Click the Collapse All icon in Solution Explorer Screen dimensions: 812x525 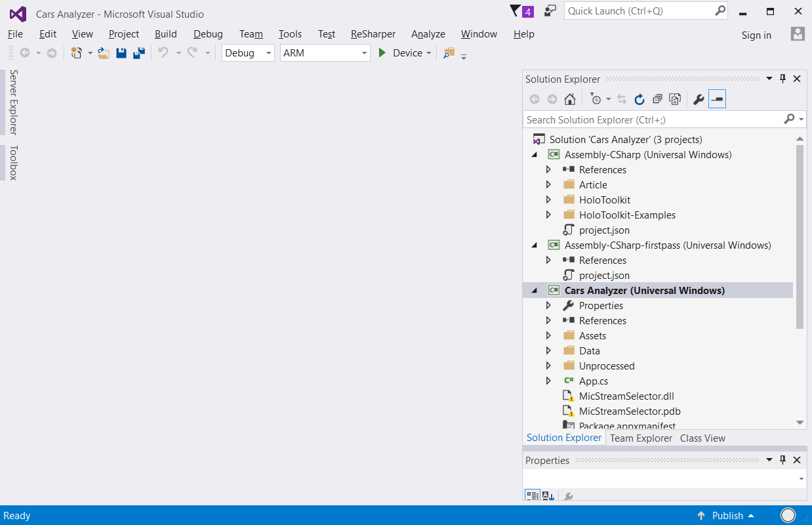(657, 99)
